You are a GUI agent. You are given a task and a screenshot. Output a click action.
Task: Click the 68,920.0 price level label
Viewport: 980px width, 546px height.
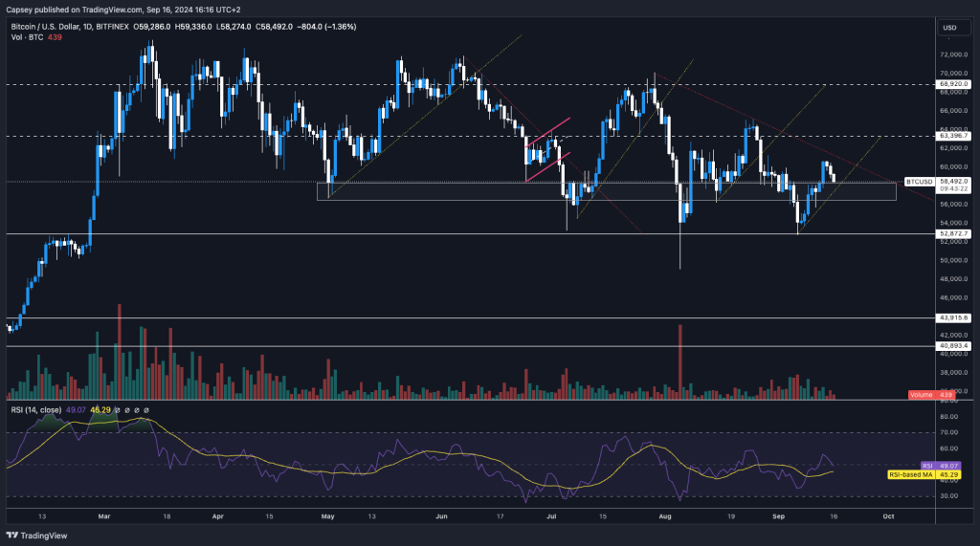click(x=956, y=84)
